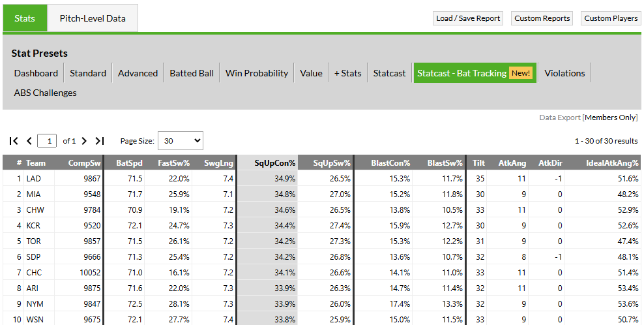Jump to the last results page
The height and width of the screenshot is (325, 644).
(x=100, y=141)
